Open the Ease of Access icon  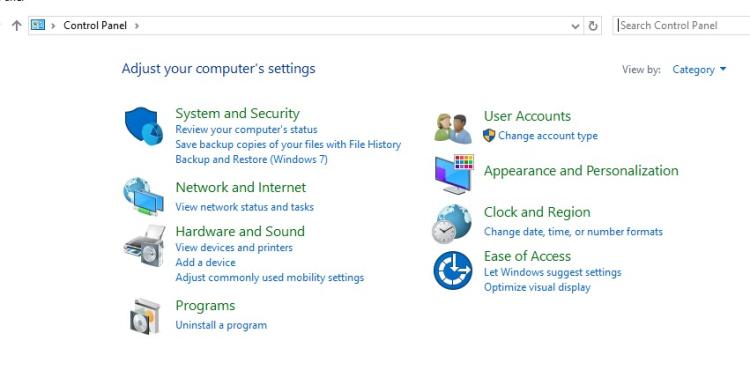452,270
